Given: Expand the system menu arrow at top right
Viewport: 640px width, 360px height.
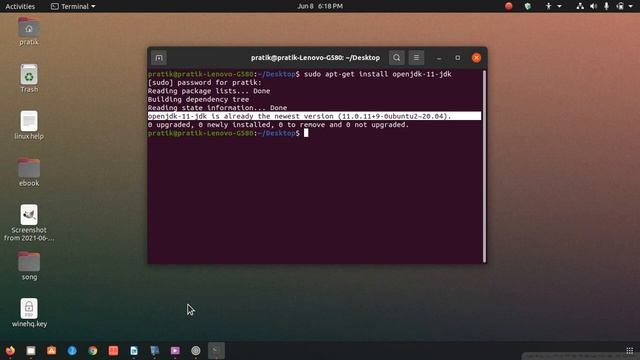Looking at the screenshot, I should pyautogui.click(x=631, y=6).
